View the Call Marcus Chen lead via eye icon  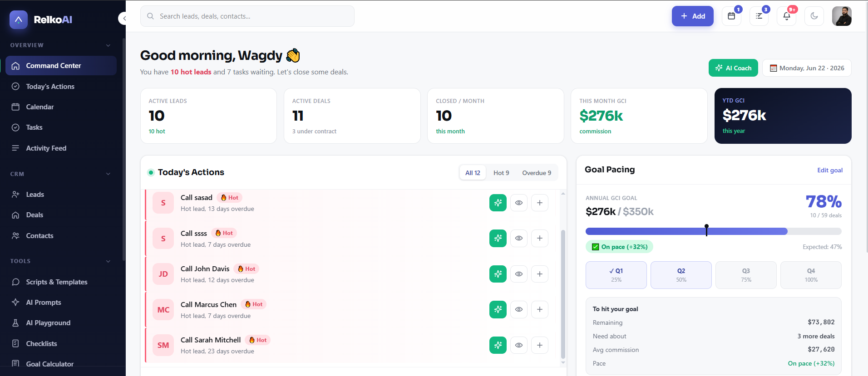click(x=519, y=309)
